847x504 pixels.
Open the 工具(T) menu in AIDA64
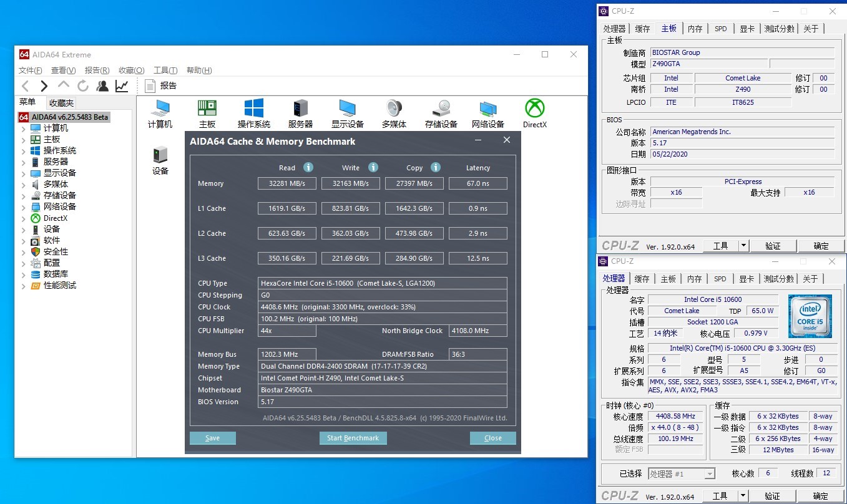(x=165, y=70)
